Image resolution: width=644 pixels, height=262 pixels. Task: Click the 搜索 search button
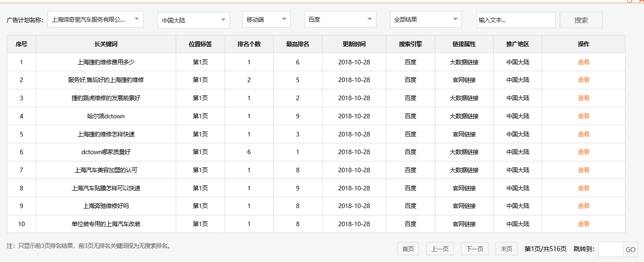pos(581,19)
